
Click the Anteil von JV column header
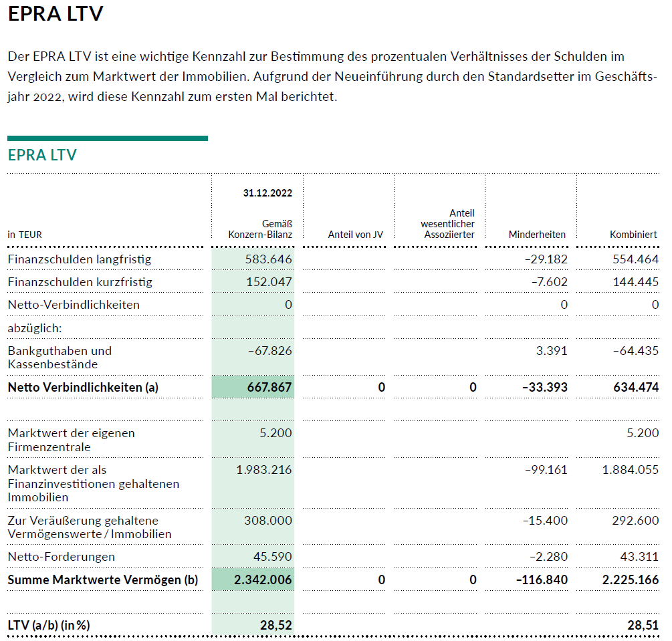click(355, 235)
